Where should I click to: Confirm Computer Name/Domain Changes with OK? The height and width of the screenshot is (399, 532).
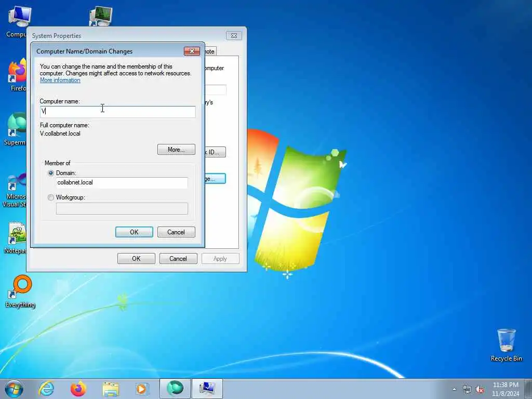(134, 232)
